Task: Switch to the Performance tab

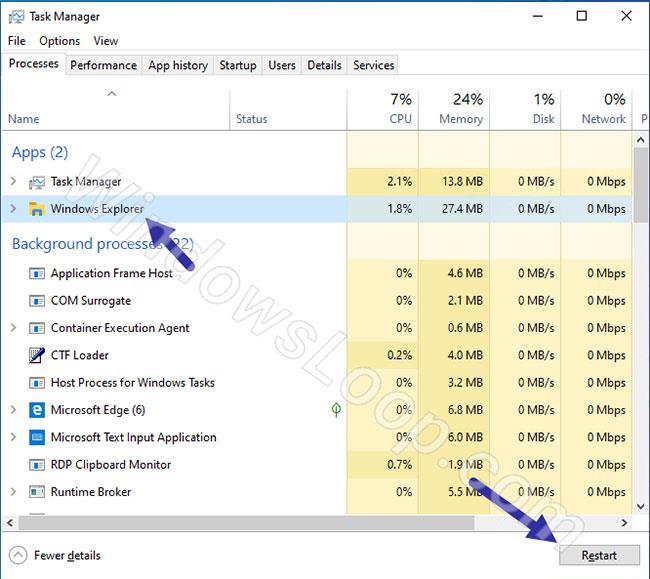Action: (x=103, y=65)
